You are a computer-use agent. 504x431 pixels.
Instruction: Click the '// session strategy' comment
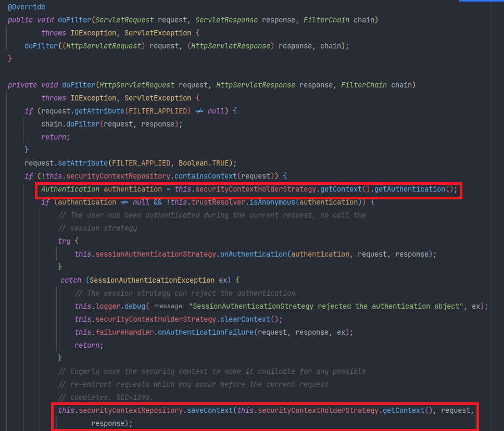point(97,228)
